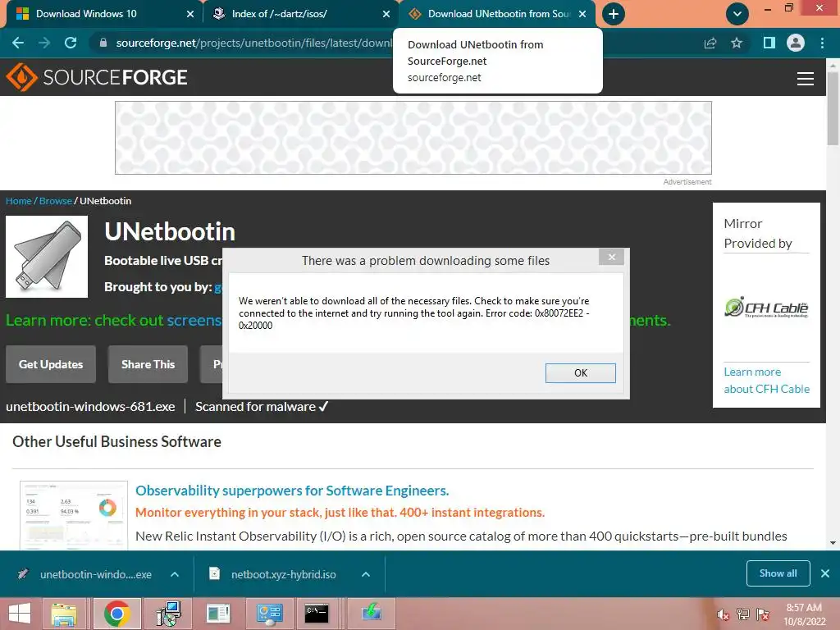Click the Scanned for malware text
840x630 pixels.
tap(255, 407)
